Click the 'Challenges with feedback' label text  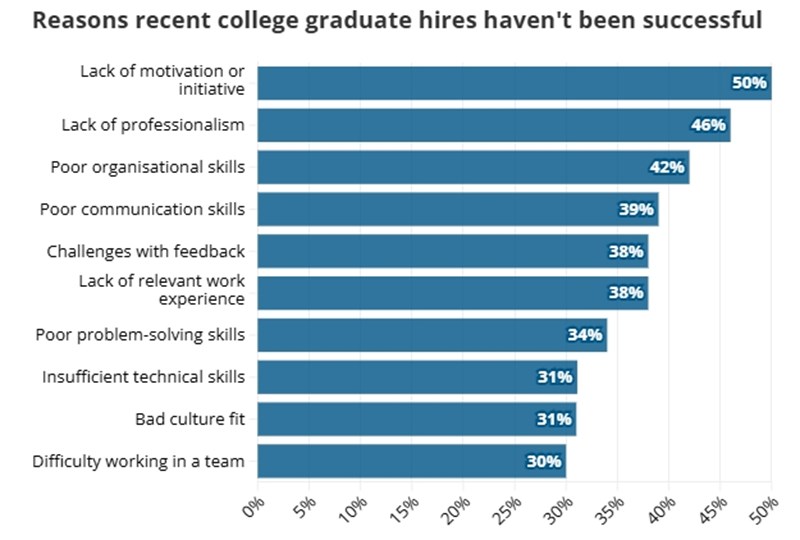(146, 251)
